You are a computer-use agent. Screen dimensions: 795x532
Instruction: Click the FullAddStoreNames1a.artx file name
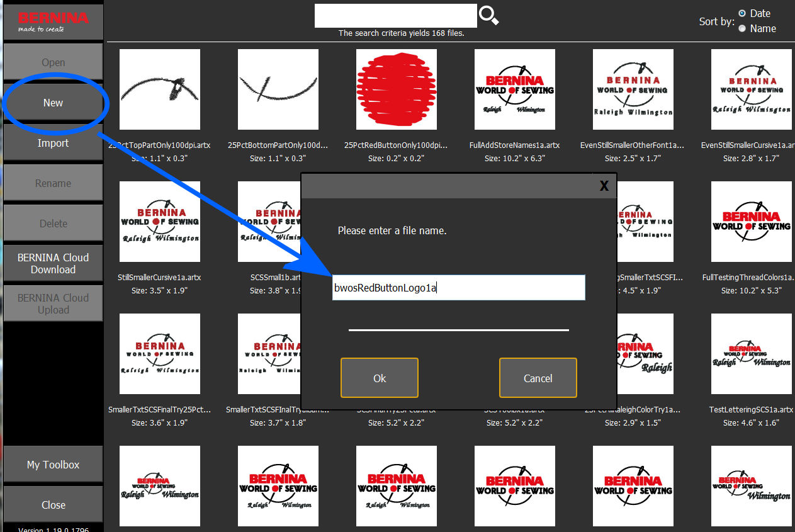[x=515, y=145]
